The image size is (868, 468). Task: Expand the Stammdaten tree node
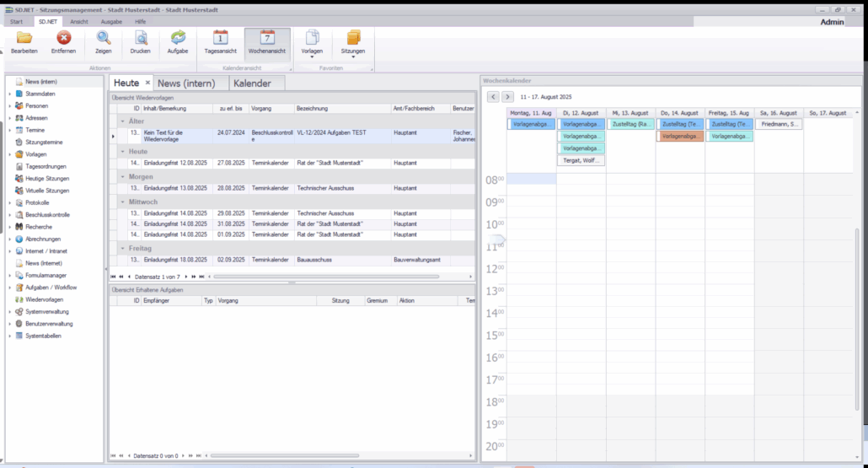click(10, 94)
